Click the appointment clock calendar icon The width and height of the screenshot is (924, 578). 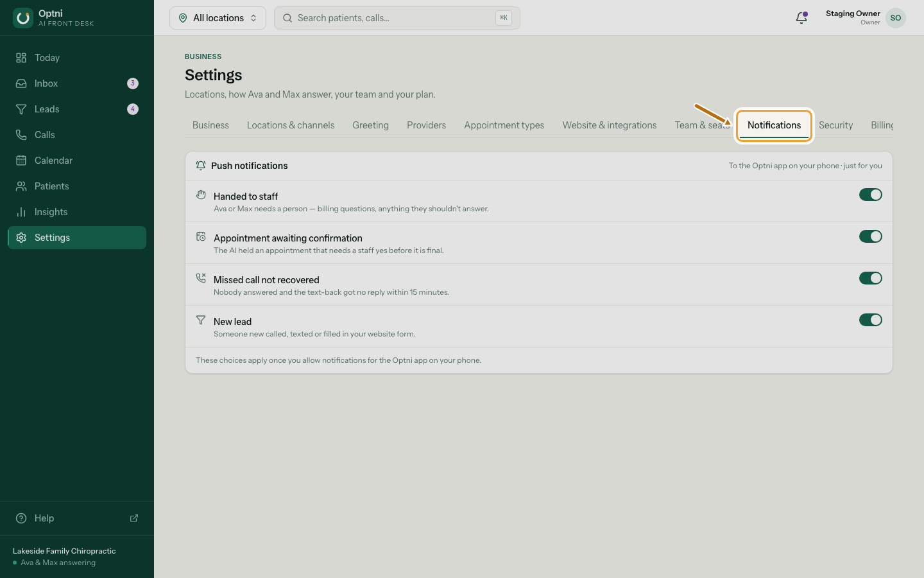point(201,236)
